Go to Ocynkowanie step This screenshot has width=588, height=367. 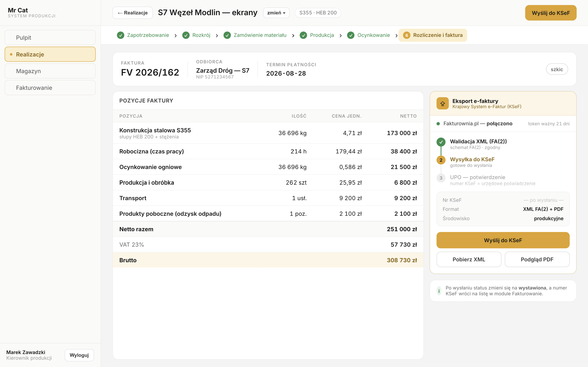point(368,35)
